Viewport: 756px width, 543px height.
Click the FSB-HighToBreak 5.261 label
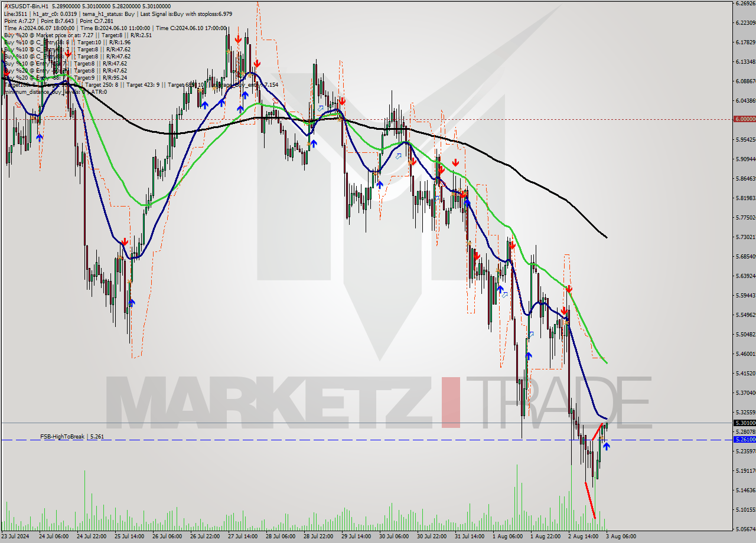[x=72, y=437]
